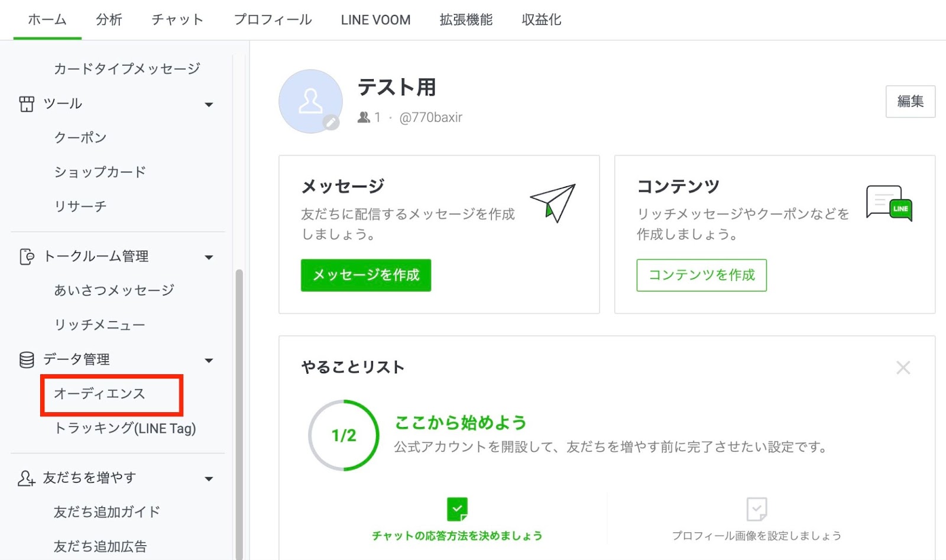Click the friends count icon
The image size is (946, 560).
(x=364, y=118)
